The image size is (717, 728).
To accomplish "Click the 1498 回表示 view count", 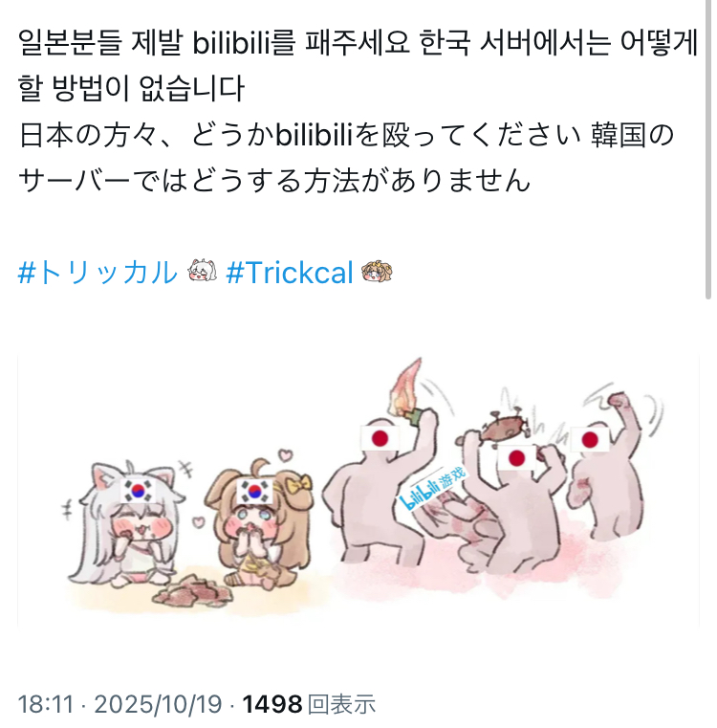I will coord(309,704).
